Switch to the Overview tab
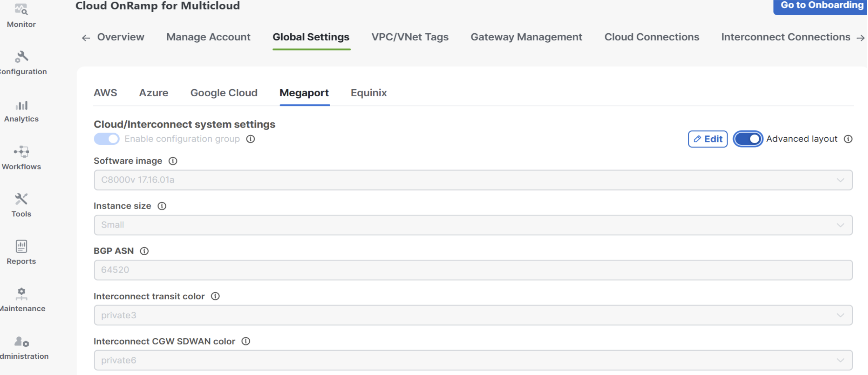The width and height of the screenshot is (868, 375). pos(121,37)
